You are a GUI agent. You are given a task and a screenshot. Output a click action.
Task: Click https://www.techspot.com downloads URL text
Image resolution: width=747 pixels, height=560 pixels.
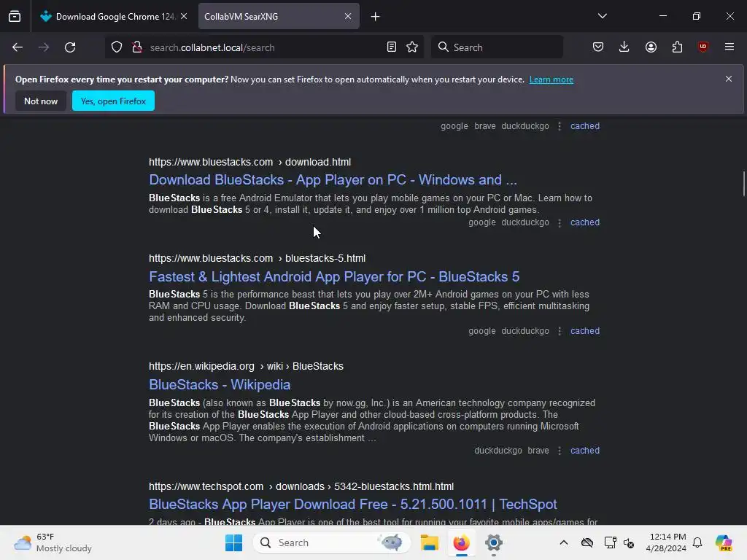coord(301,486)
